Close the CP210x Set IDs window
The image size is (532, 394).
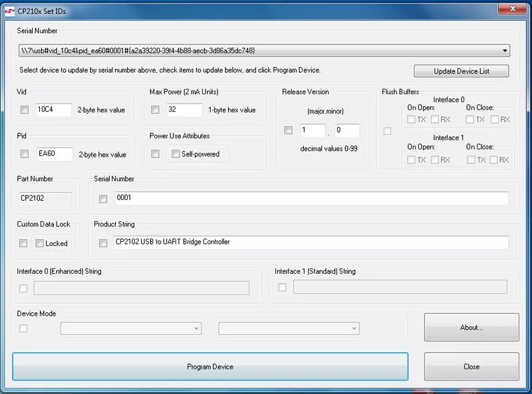512,9
